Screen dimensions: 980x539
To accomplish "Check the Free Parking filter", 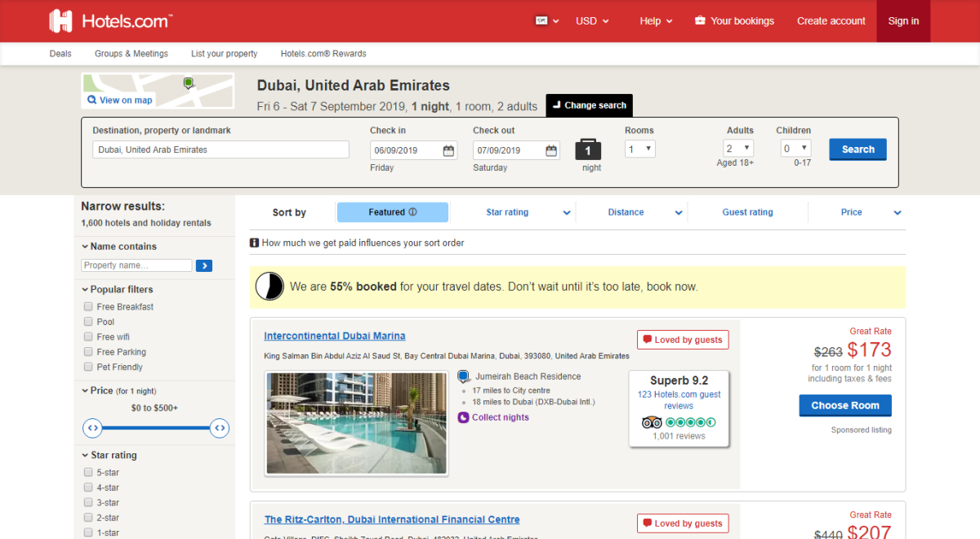I will (x=88, y=352).
